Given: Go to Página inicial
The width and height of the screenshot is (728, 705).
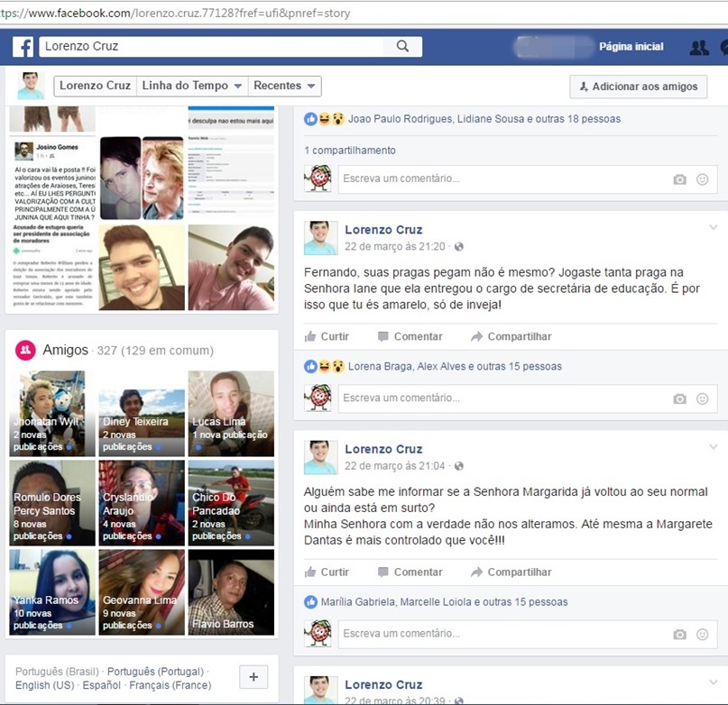Looking at the screenshot, I should tap(631, 47).
